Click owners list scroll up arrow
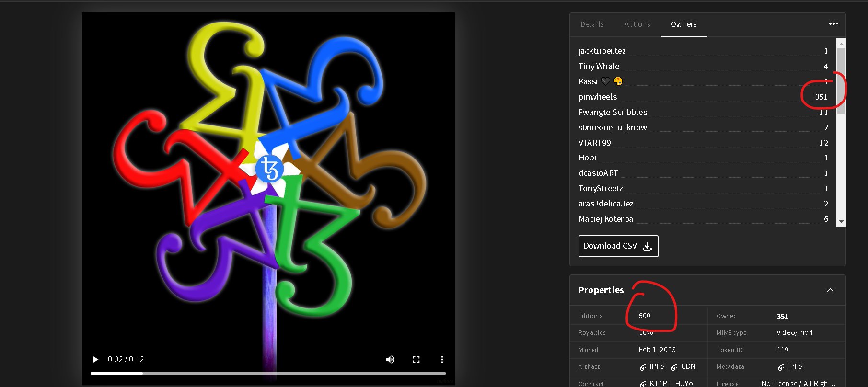 click(841, 44)
